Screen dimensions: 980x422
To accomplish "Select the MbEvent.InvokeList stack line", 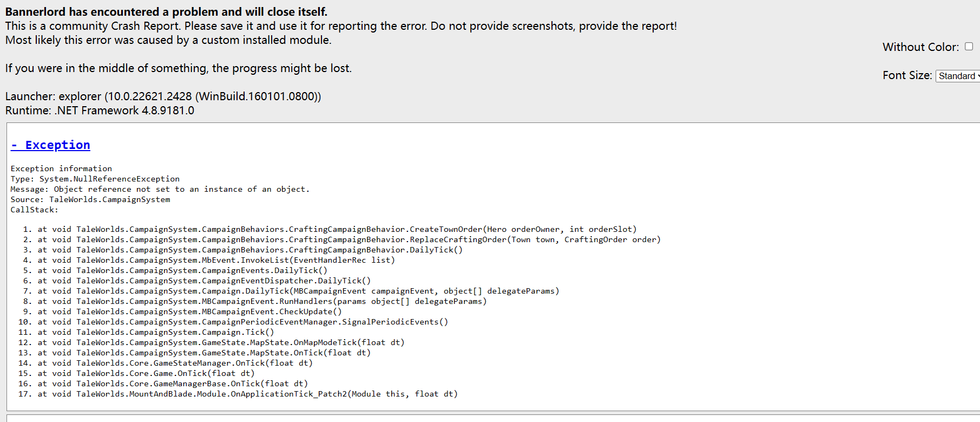I will tap(216, 260).
